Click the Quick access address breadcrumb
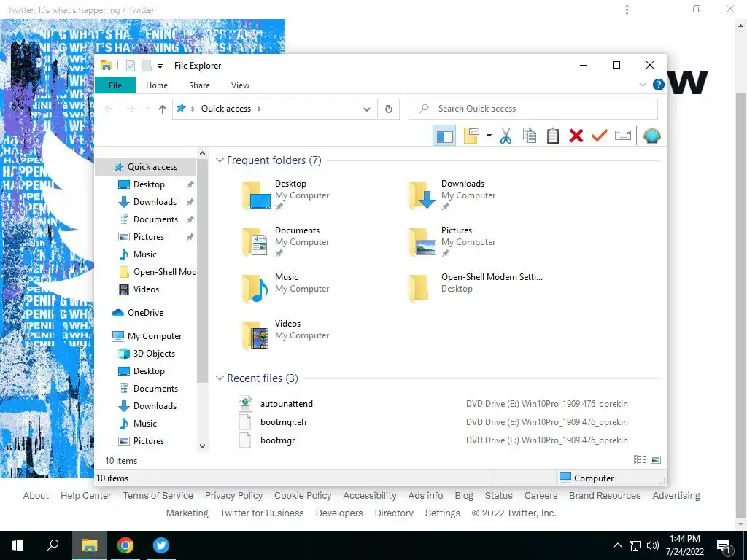 [226, 109]
